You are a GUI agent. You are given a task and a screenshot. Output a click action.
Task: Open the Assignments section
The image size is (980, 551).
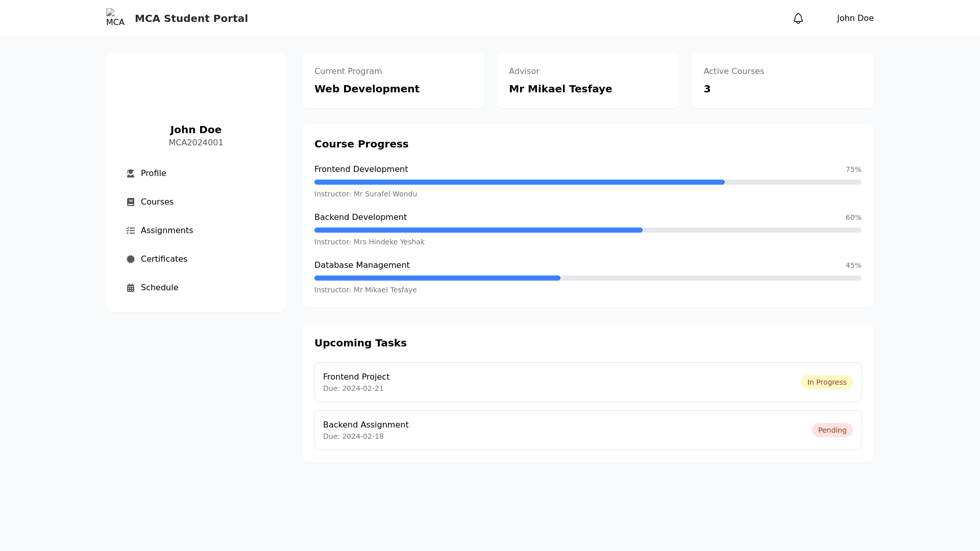[166, 231]
